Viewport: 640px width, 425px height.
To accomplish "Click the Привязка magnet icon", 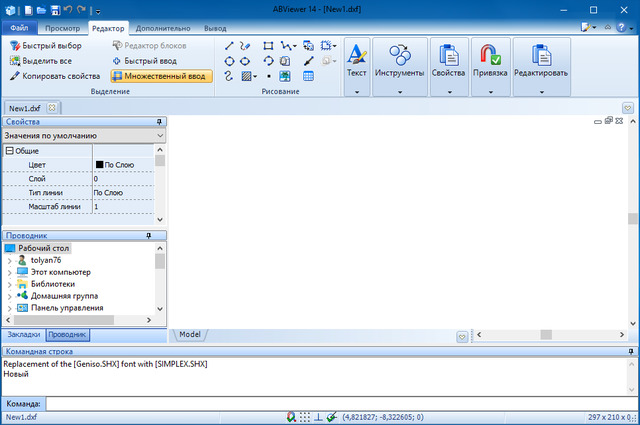I will 491,55.
